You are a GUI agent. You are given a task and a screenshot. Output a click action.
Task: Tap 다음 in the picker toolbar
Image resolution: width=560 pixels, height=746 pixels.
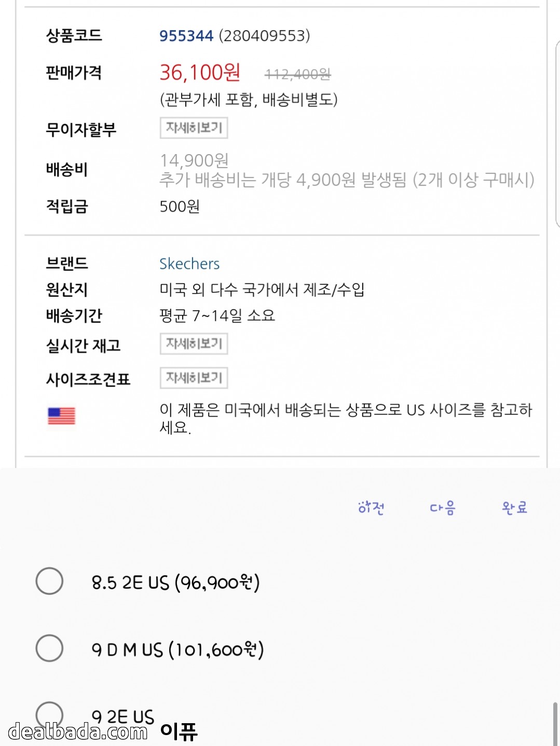click(442, 507)
